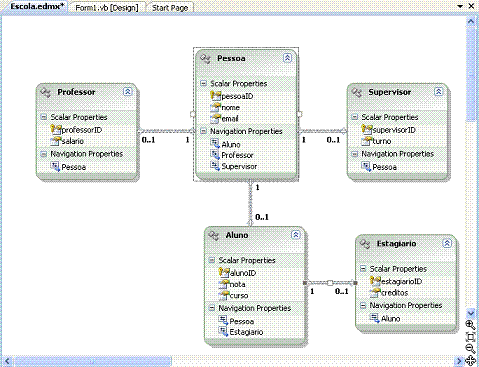Collapse the Professor entity with its chevron

coord(128,92)
